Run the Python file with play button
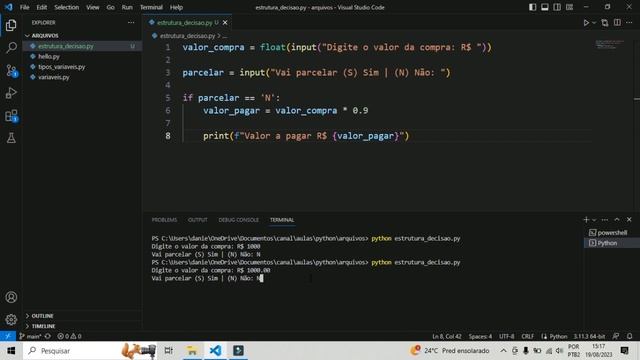 [586, 23]
